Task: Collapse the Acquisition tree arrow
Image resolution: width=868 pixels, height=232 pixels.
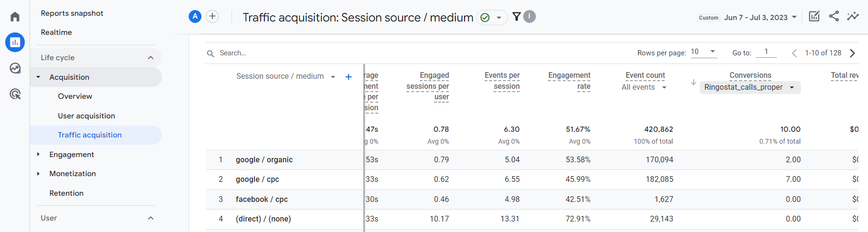Action: click(39, 77)
